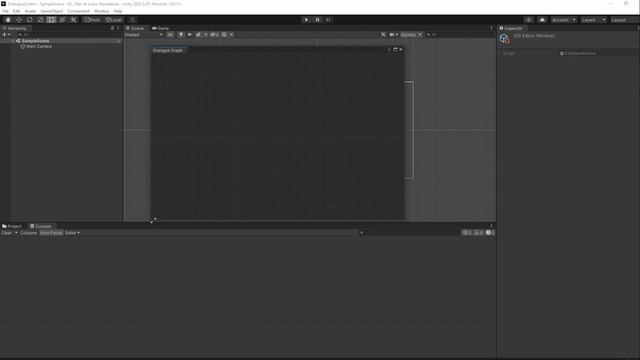
Task: Toggle scene audio icon
Action: tap(189, 35)
